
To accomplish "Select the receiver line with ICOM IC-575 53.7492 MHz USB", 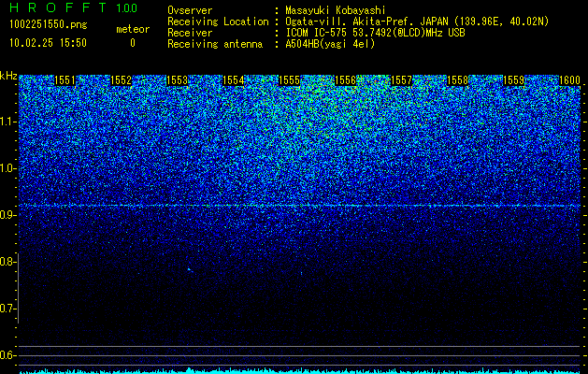I will (x=317, y=33).
